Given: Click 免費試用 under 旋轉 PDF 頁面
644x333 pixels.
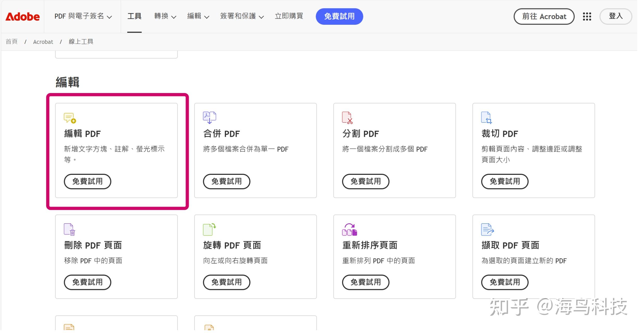Looking at the screenshot, I should click(x=226, y=282).
